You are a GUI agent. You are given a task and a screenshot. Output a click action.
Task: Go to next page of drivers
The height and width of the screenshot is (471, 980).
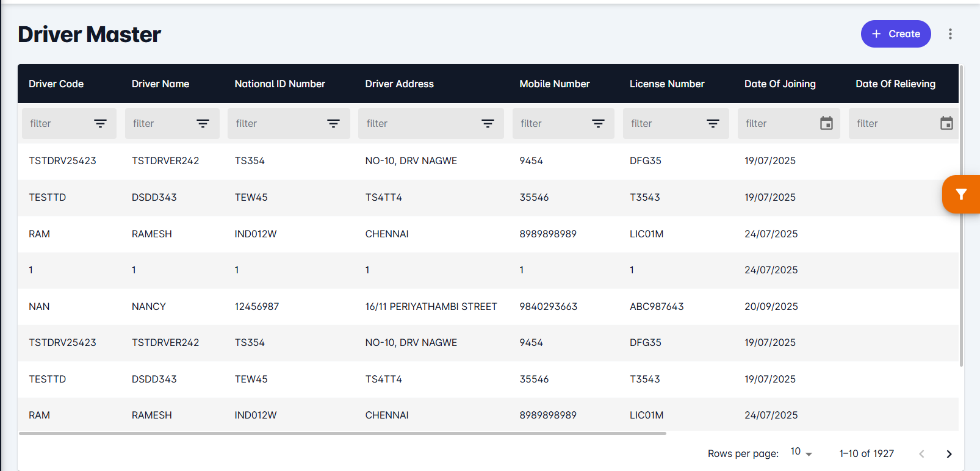949,454
